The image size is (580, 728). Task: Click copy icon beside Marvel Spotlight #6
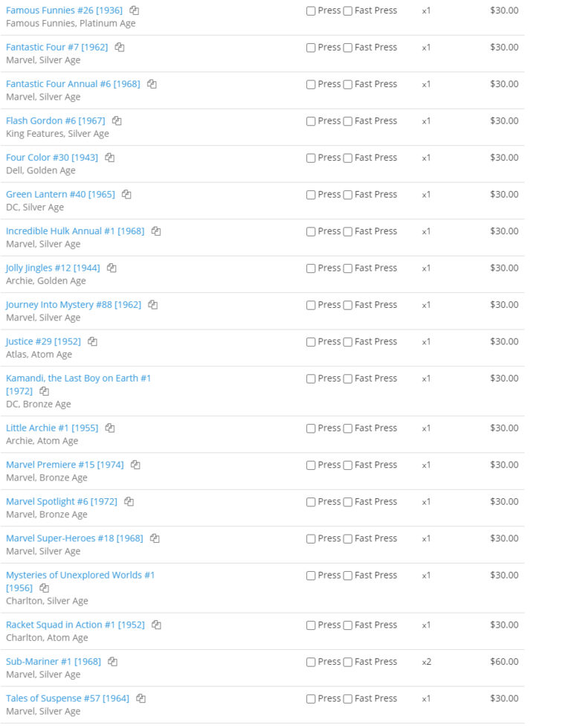[129, 501]
